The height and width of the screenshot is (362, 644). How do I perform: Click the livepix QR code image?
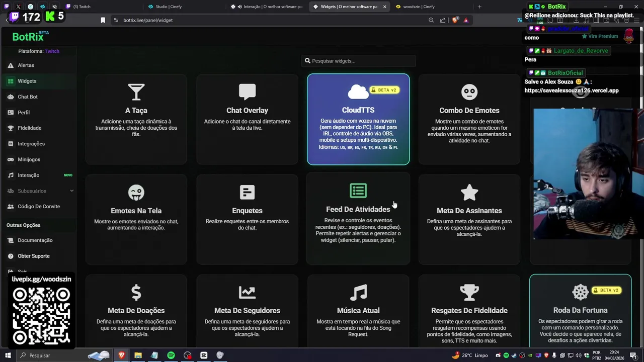(x=41, y=315)
